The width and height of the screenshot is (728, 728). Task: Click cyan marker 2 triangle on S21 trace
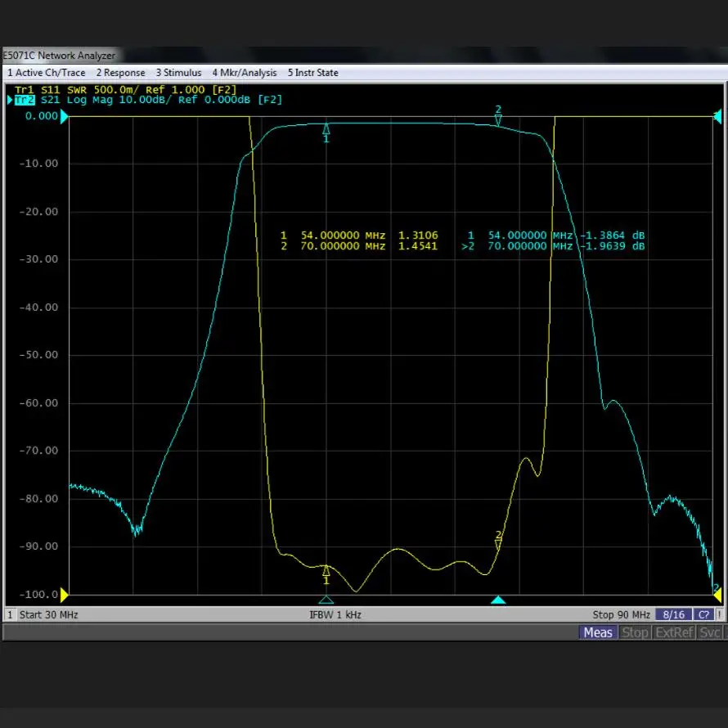(498, 119)
